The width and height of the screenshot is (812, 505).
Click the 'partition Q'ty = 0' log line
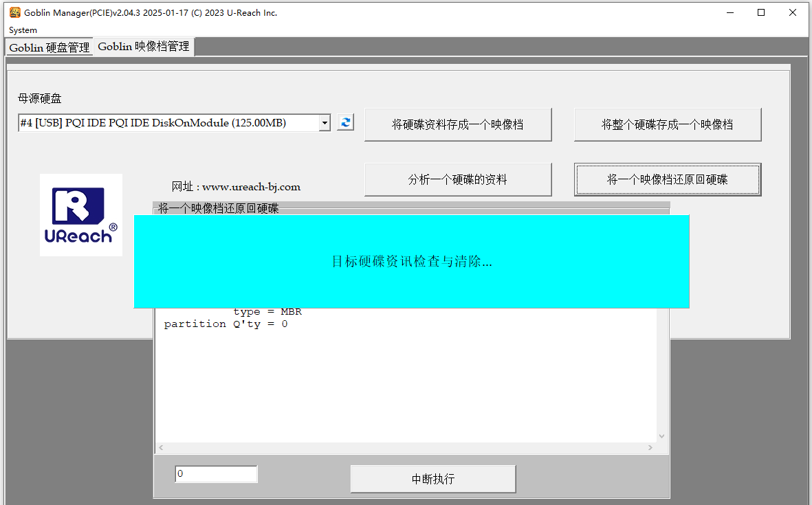point(226,324)
